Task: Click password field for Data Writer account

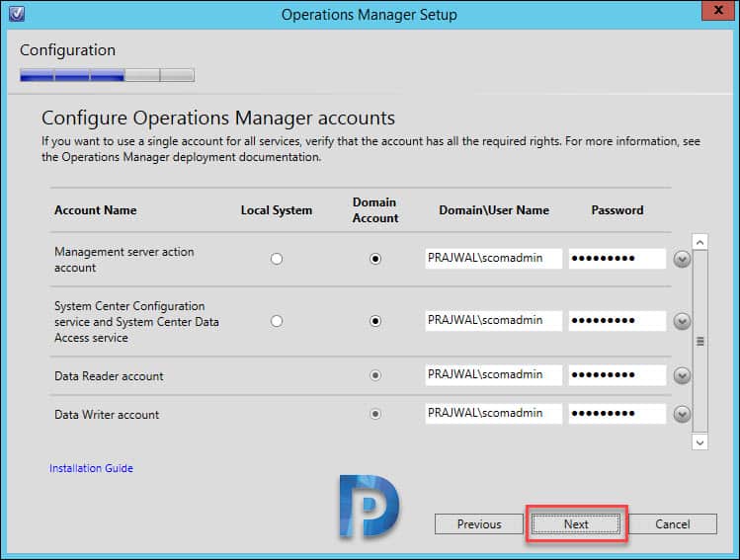Action: [617, 414]
